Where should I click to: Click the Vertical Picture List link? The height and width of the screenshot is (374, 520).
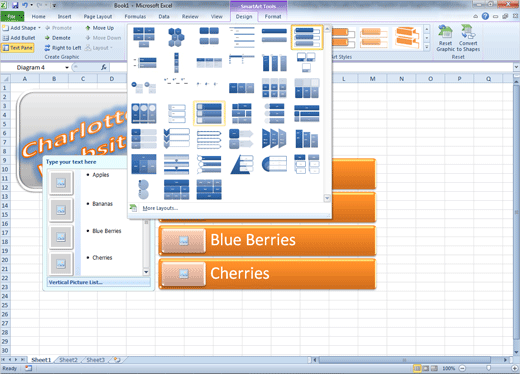pyautogui.click(x=76, y=282)
